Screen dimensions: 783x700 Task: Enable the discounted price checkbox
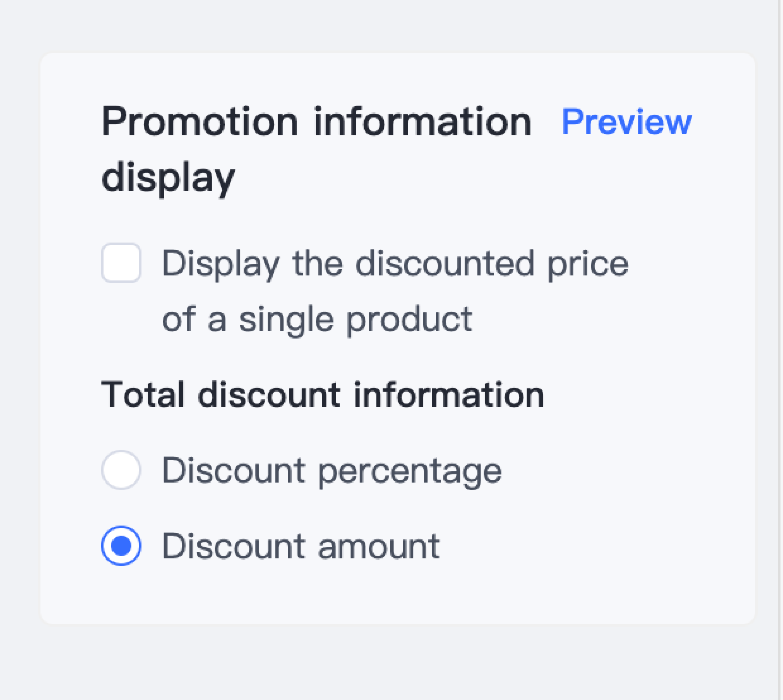(x=121, y=263)
